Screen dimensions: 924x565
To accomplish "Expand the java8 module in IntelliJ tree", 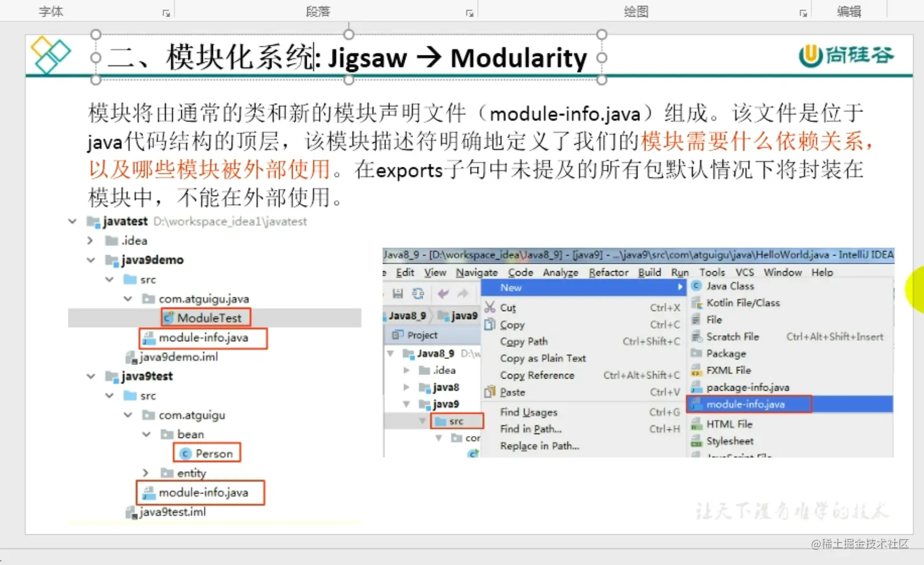I will [406, 387].
